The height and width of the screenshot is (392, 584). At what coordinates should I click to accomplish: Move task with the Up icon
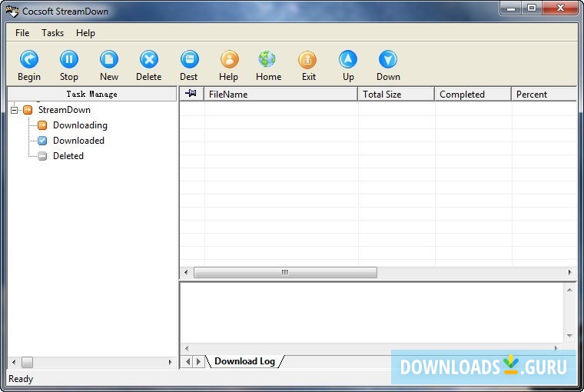pos(348,59)
